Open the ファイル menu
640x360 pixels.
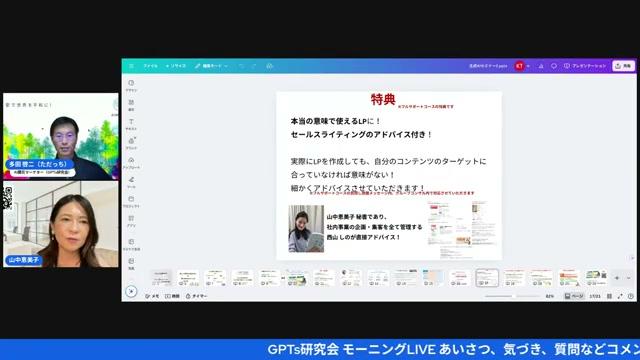click(150, 66)
